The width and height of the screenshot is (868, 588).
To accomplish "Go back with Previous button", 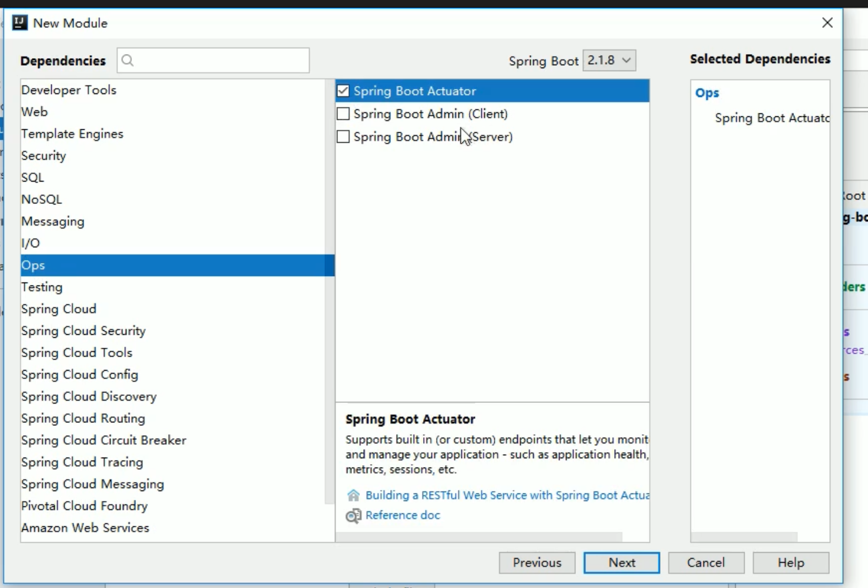I will [537, 563].
